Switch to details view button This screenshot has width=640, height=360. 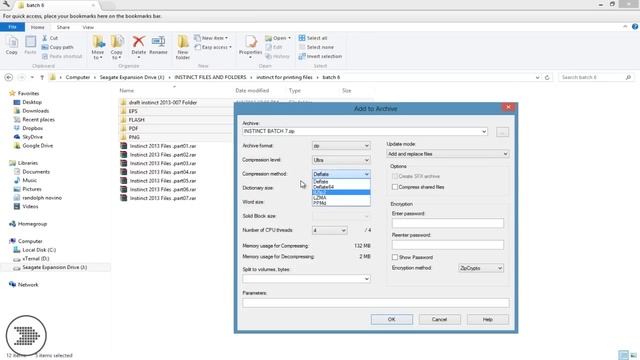click(x=623, y=355)
